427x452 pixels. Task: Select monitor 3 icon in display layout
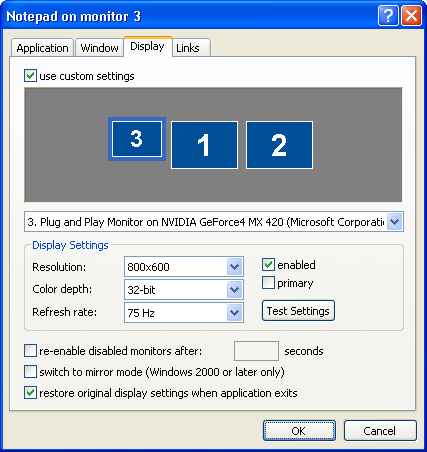(x=137, y=139)
